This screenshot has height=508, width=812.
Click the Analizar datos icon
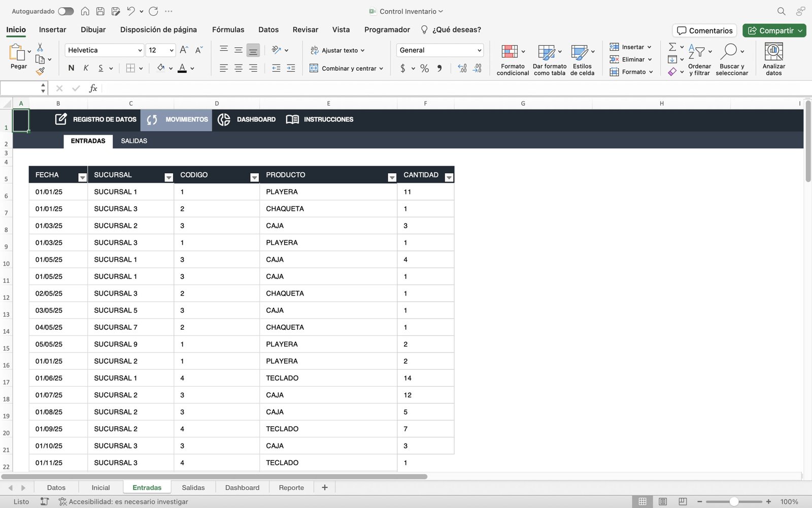[x=773, y=52]
